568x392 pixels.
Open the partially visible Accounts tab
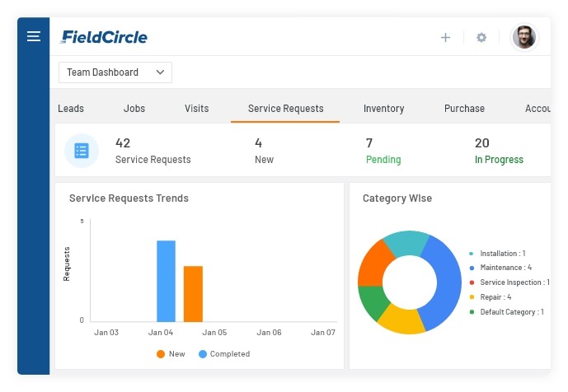[x=537, y=108]
